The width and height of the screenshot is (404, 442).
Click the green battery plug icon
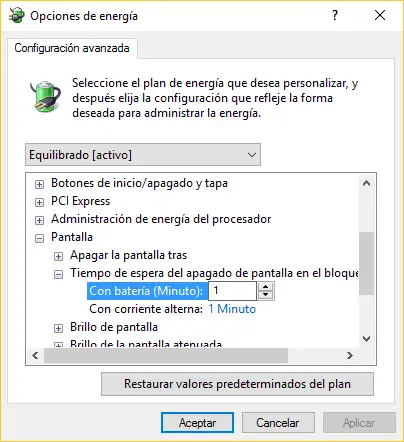click(x=46, y=96)
